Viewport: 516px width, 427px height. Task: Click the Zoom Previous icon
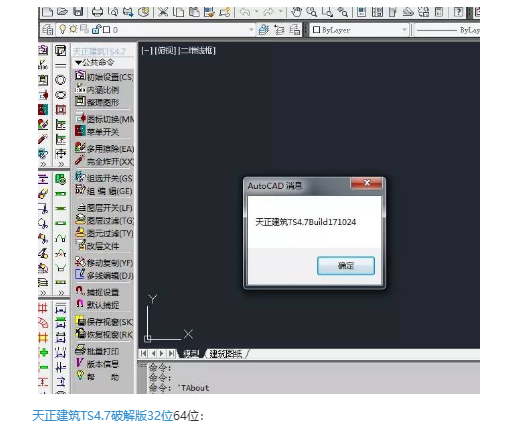click(342, 12)
